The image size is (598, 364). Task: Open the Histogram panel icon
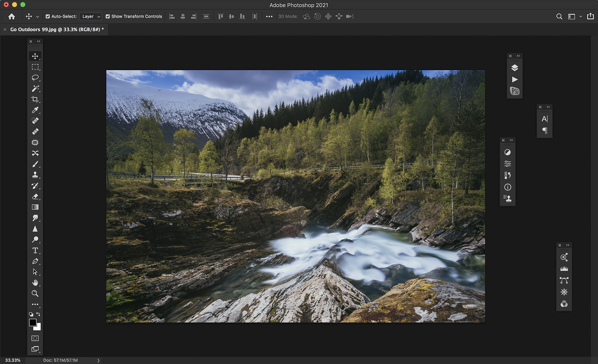point(564,269)
